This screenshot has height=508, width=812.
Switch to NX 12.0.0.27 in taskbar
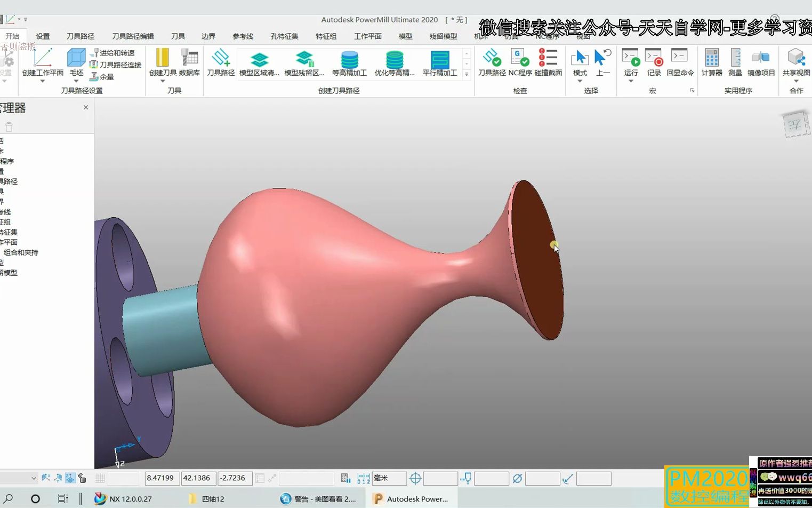[123, 499]
